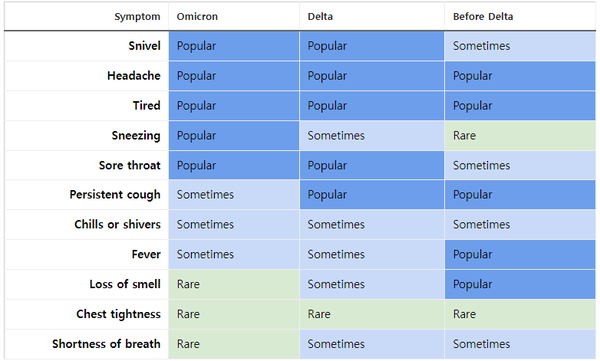Select Before Delta cell for Sneezing
Image resolution: width=600 pixels, height=361 pixels.
(x=520, y=136)
